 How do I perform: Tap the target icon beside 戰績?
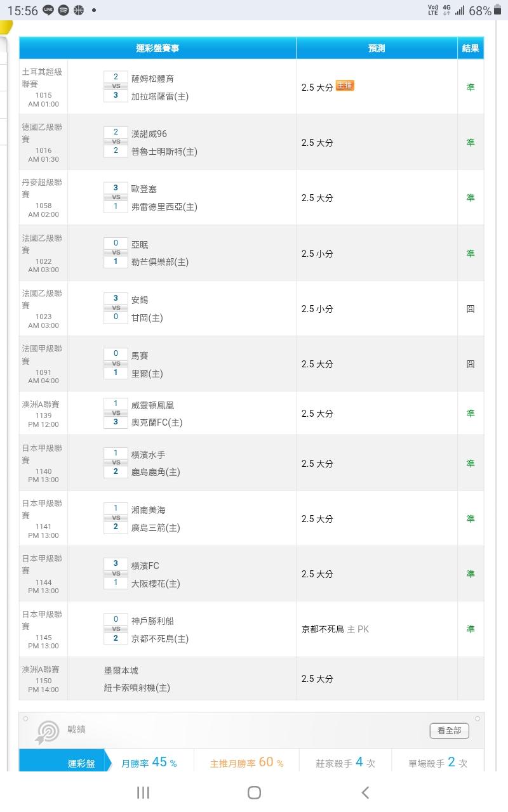[48, 732]
